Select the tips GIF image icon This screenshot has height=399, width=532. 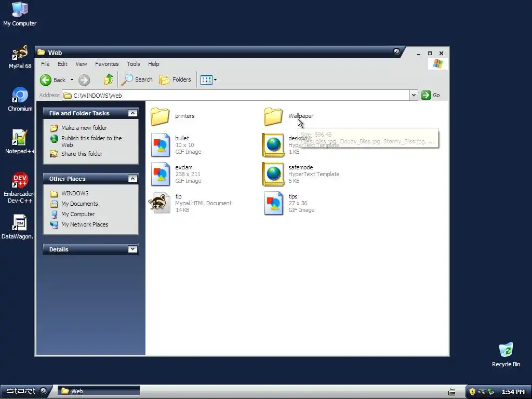coord(273,204)
